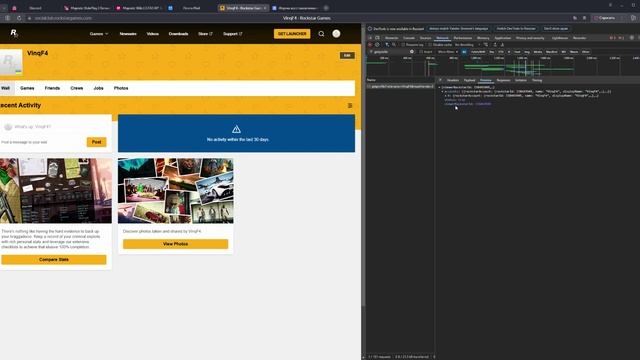Open the Games dropdown in the site navigation
Image resolution: width=640 pixels, height=360 pixels.
[x=99, y=34]
